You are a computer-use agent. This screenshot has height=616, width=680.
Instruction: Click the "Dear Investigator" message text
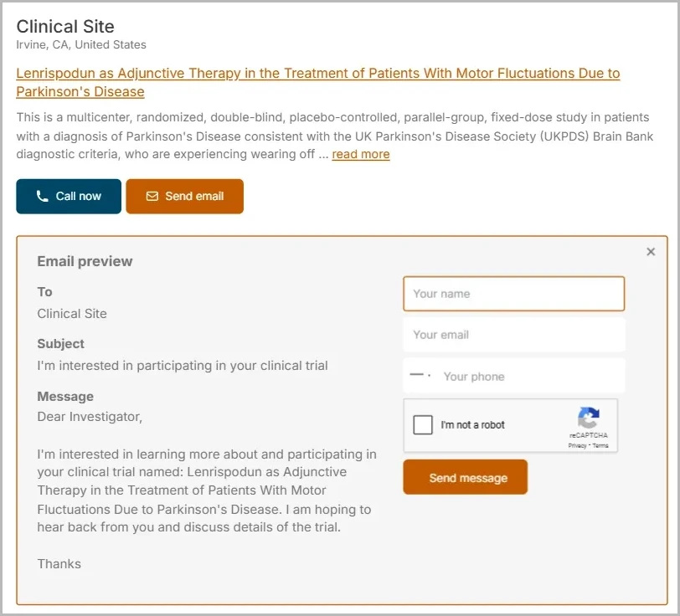point(90,416)
